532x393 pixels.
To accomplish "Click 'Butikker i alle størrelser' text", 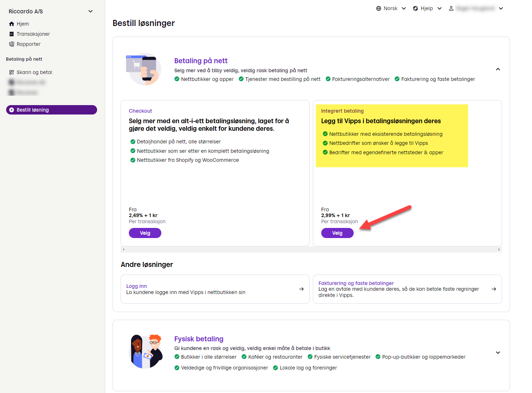I will [209, 357].
